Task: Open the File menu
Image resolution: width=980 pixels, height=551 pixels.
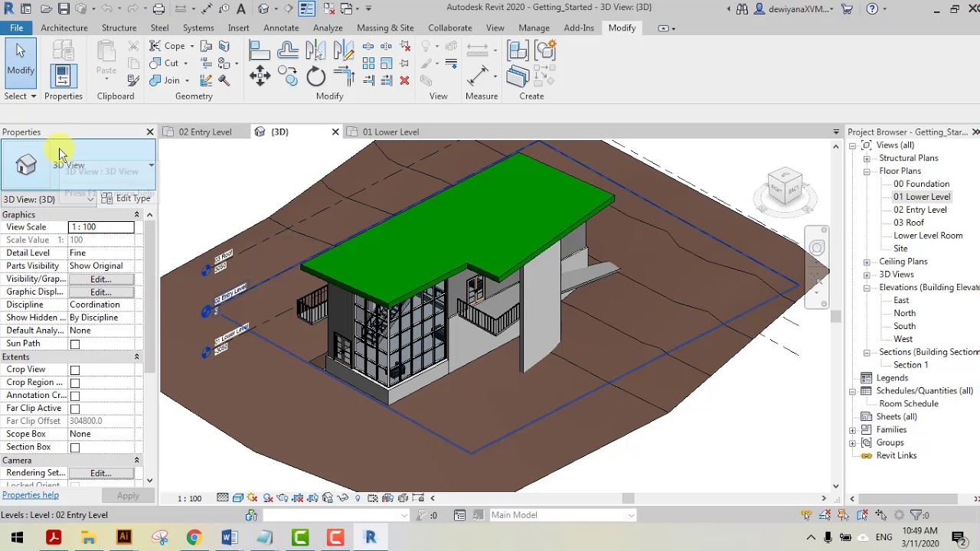Action: (x=16, y=28)
